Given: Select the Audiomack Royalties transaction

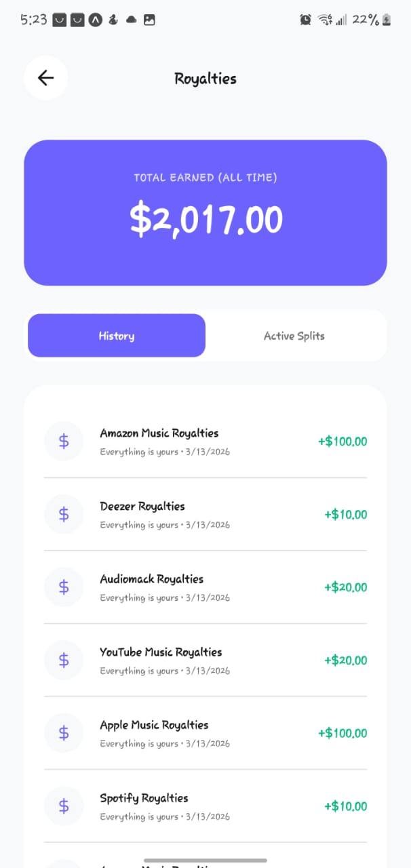Looking at the screenshot, I should tap(152, 579).
